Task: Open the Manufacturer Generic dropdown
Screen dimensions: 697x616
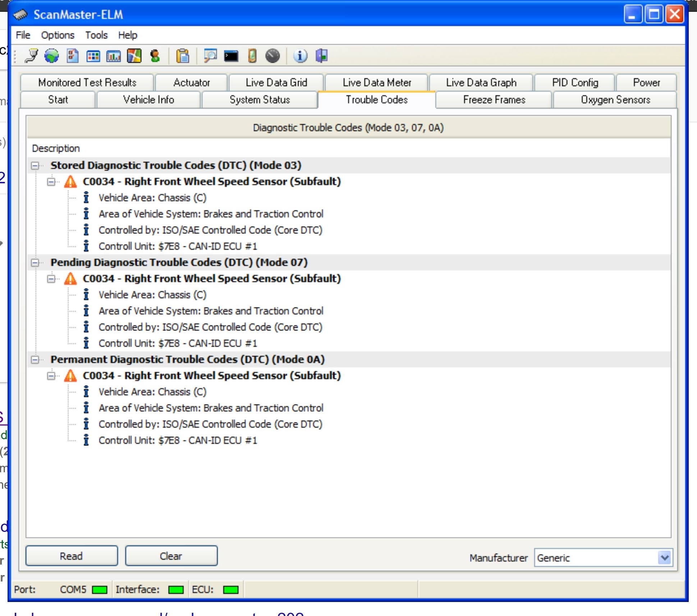Action: [x=664, y=558]
